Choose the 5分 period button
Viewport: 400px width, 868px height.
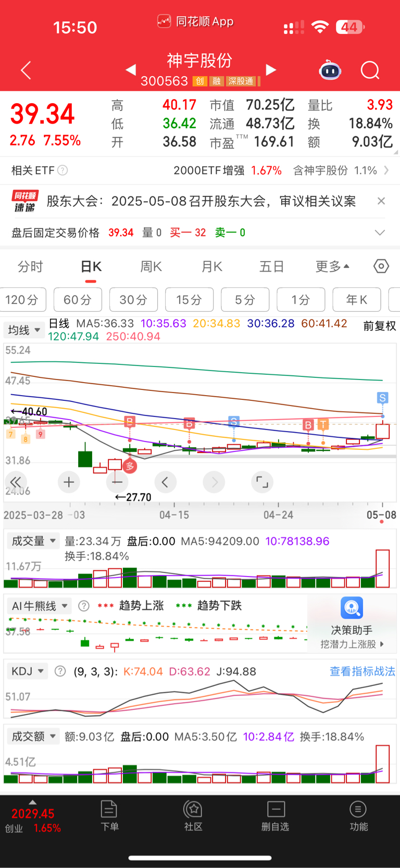[x=245, y=299]
